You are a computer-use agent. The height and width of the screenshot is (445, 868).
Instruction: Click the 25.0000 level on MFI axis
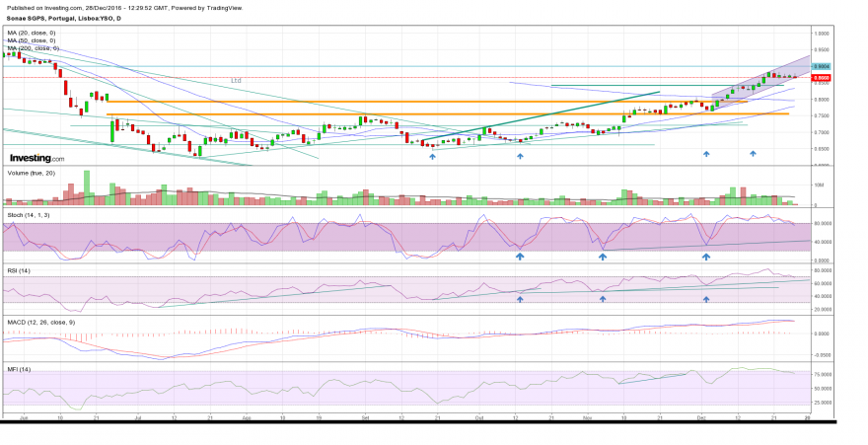coord(822,404)
